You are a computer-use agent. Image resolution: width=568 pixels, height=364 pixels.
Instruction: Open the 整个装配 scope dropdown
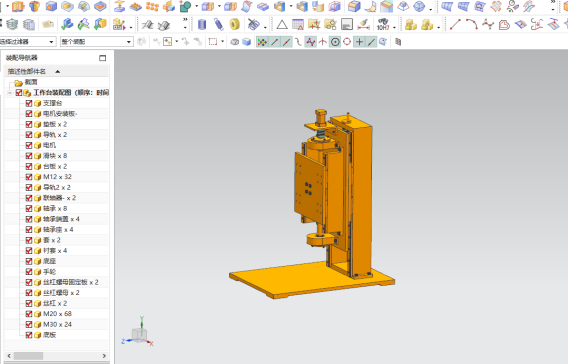pos(129,42)
